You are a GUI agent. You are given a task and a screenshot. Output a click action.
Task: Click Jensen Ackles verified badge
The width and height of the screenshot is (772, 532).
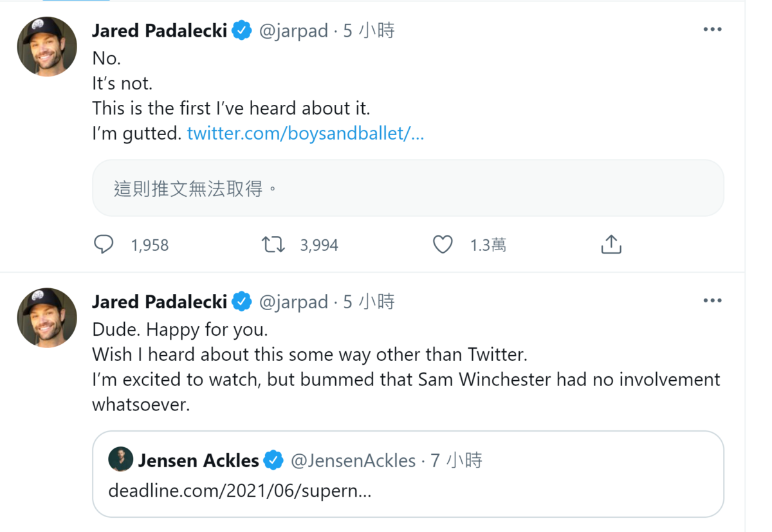click(x=273, y=461)
